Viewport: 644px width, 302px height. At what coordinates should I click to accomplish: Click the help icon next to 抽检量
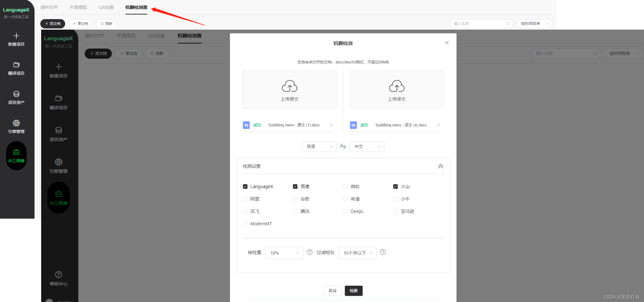point(310,252)
